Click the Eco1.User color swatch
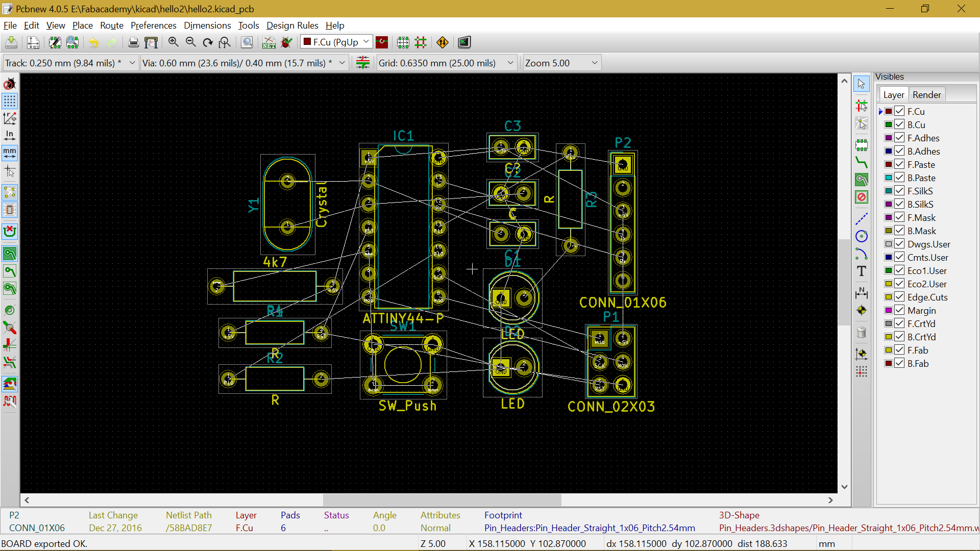This screenshot has height=551, width=980. point(888,270)
